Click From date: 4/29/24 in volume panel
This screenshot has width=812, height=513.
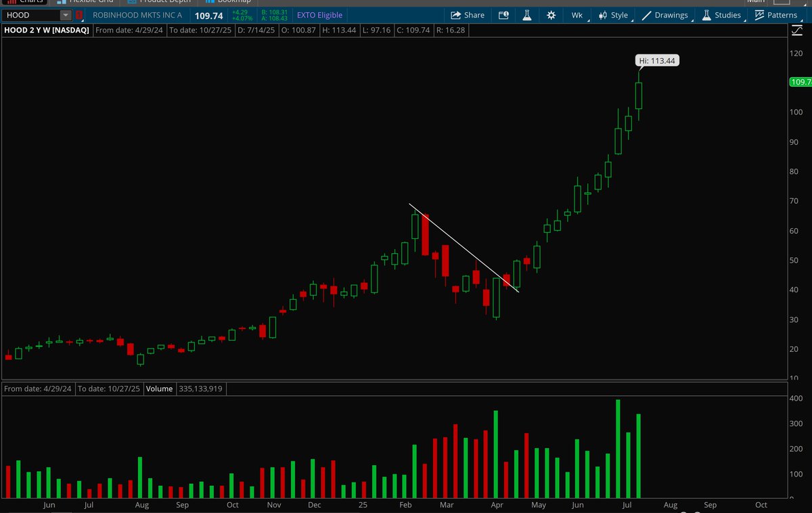[38, 389]
